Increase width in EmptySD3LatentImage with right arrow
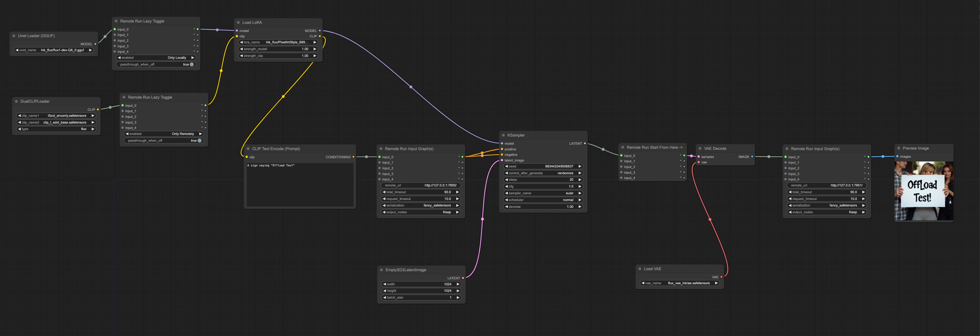This screenshot has width=980, height=336. click(458, 284)
